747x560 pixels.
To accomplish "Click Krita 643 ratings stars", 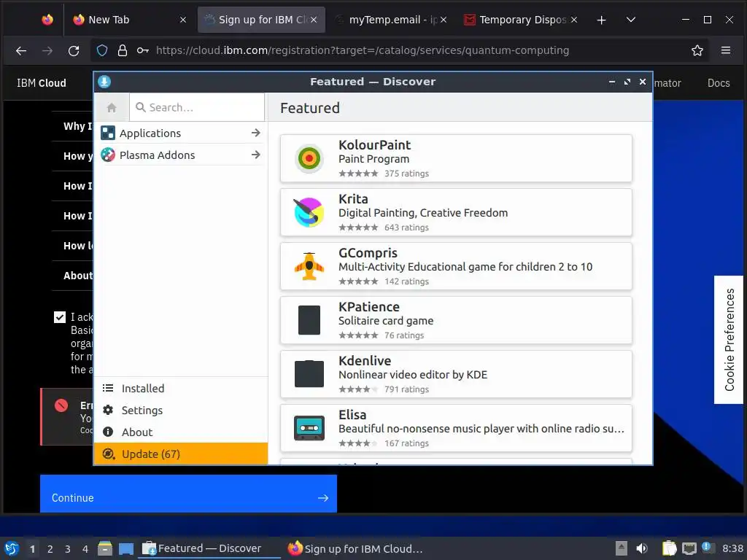I will coord(358,227).
